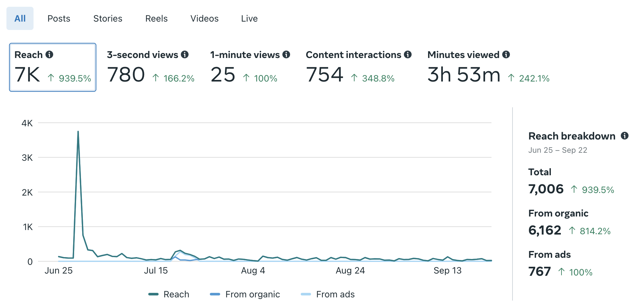Image resolution: width=644 pixels, height=308 pixels.
Task: Click the 348.8% change indicator
Action: point(373,78)
